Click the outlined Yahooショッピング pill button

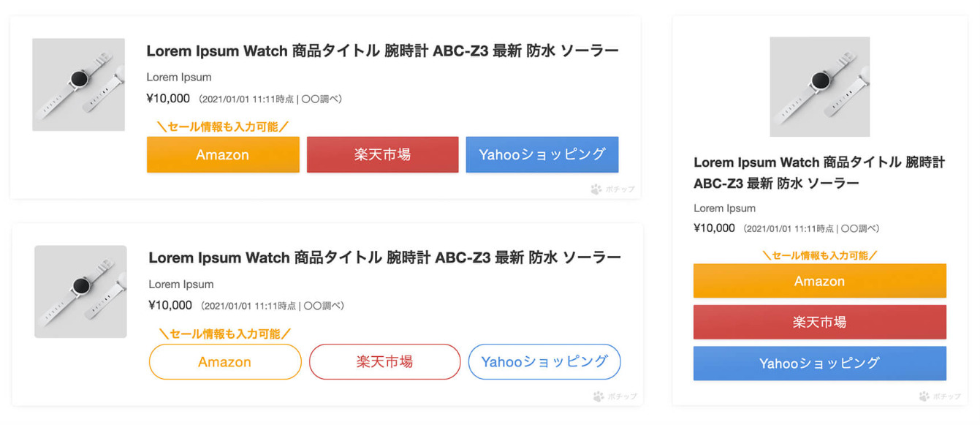tap(544, 361)
